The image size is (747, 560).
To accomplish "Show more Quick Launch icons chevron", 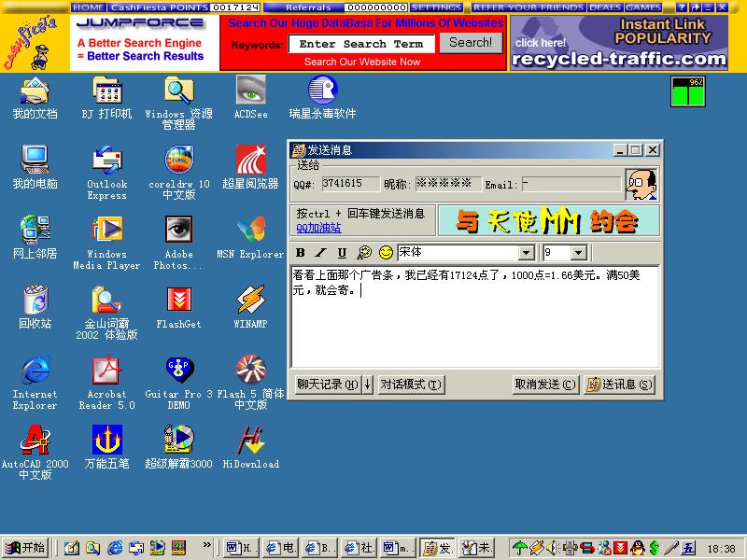I will tap(206, 545).
